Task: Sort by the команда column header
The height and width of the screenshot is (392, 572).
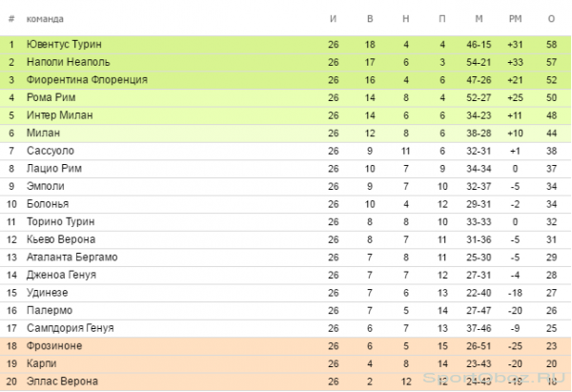Action: pyautogui.click(x=45, y=19)
